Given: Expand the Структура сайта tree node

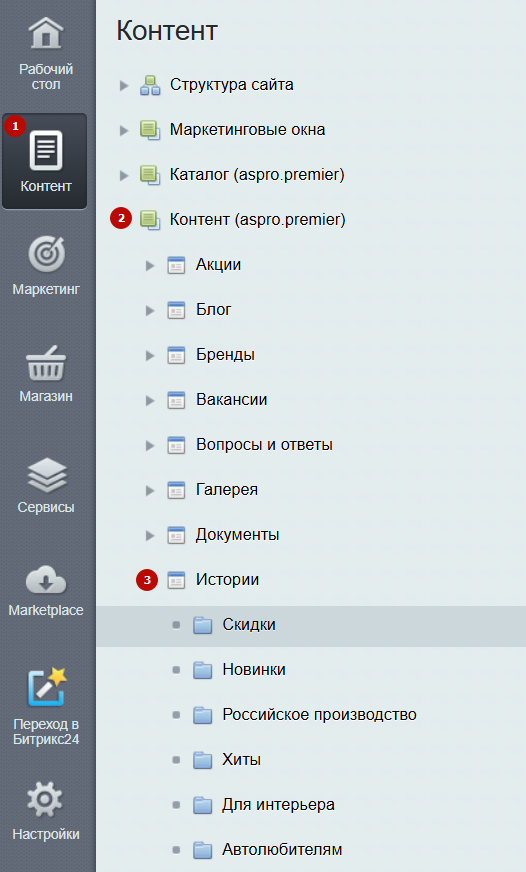Looking at the screenshot, I should click(124, 86).
